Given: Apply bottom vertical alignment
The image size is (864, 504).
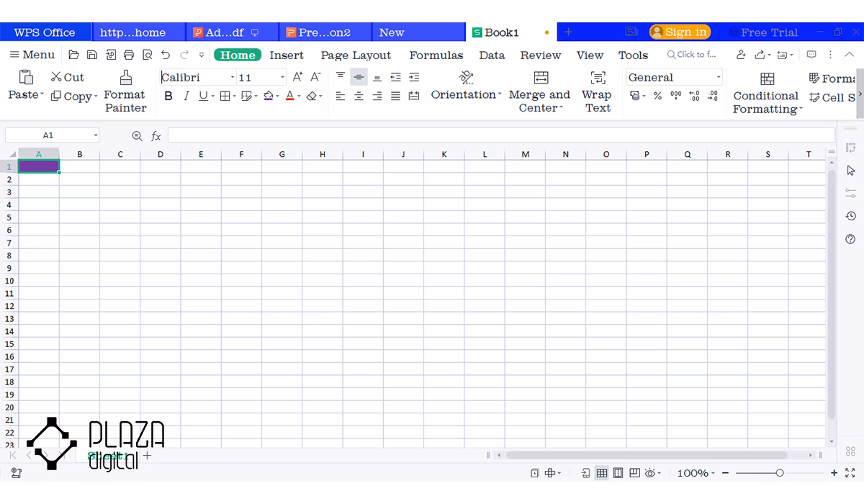Looking at the screenshot, I should click(377, 77).
